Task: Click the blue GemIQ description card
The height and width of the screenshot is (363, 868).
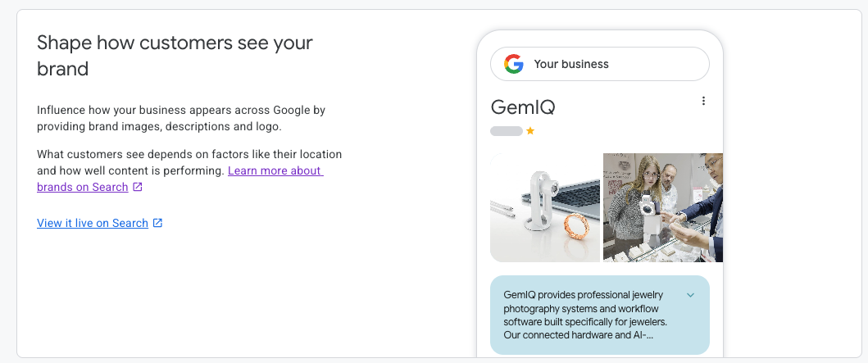Action: click(599, 315)
